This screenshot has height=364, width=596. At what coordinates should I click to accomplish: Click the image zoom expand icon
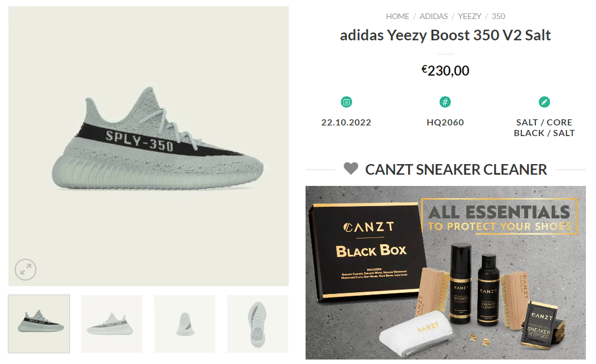25,270
